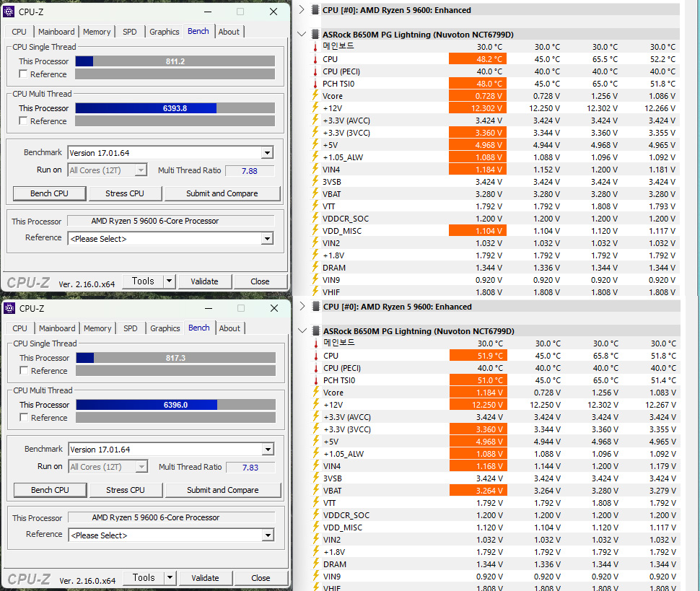
Task: Click lightning icon of top Vcore row
Action: point(315,95)
